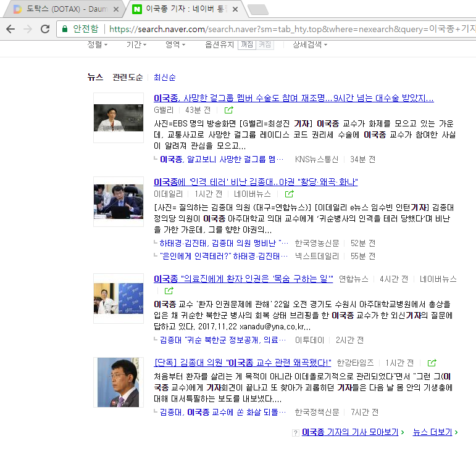Click 이투데이 source label
Screen dimensions: 476x449
pyautogui.click(x=310, y=340)
